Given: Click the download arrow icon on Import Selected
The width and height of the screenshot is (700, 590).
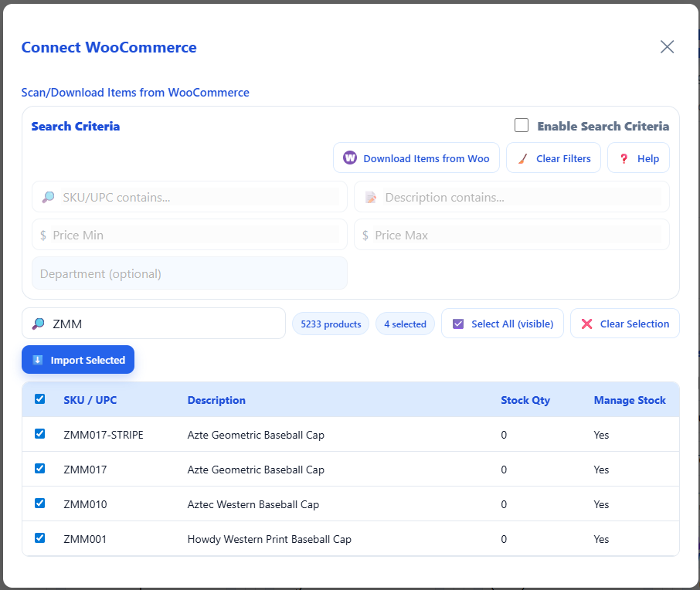Looking at the screenshot, I should (x=38, y=360).
